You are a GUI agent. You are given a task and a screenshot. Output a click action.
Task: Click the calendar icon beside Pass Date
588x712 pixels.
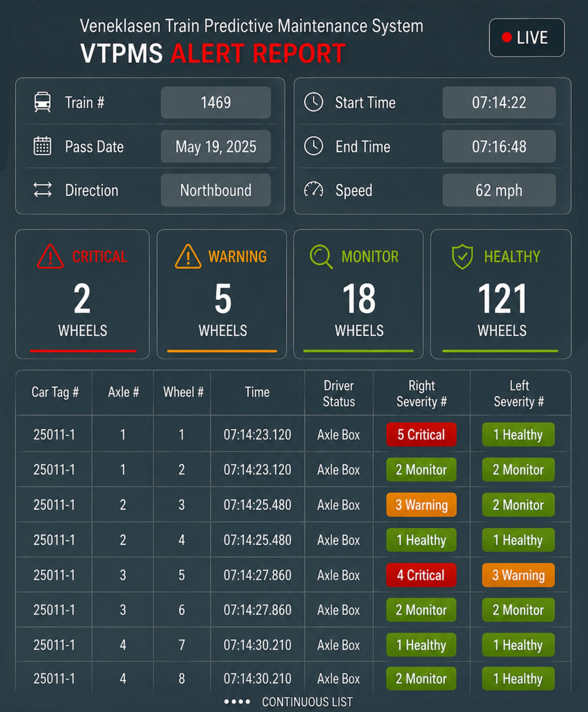coord(42,146)
